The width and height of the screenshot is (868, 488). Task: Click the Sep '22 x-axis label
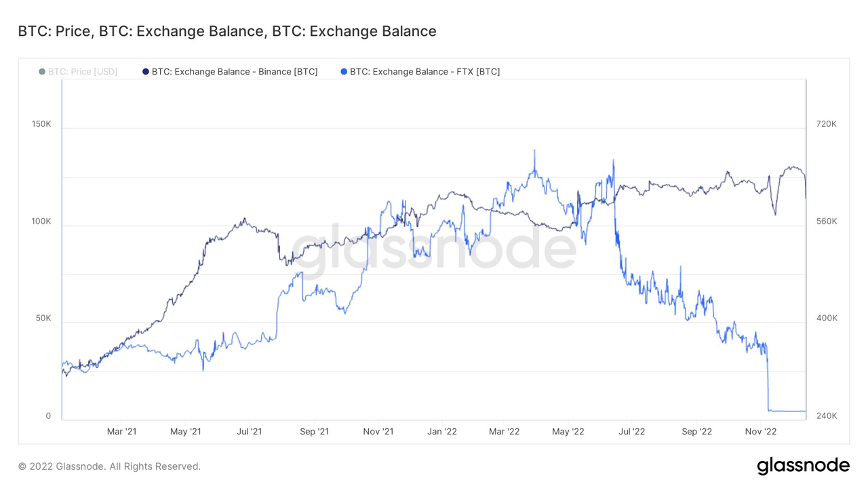697,431
